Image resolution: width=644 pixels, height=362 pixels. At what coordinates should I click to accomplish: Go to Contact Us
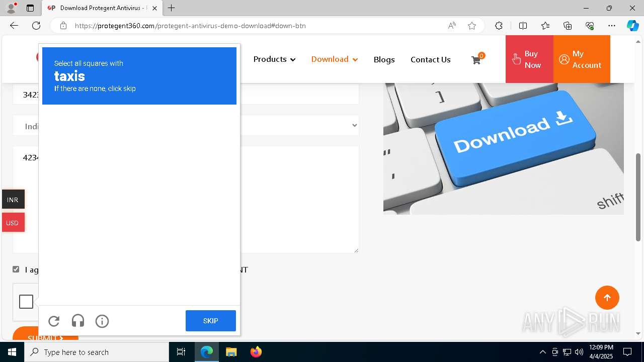430,59
